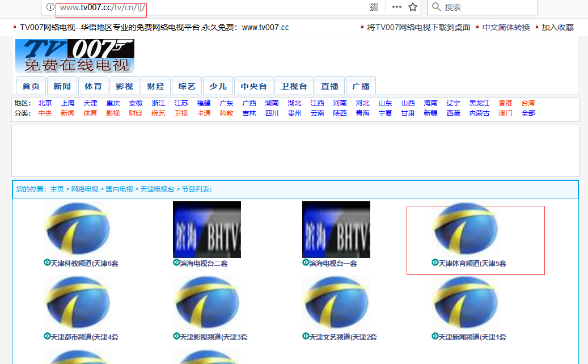The width and height of the screenshot is (588, 364).
Task: Open the page actions three-dot menu
Action: (x=396, y=7)
